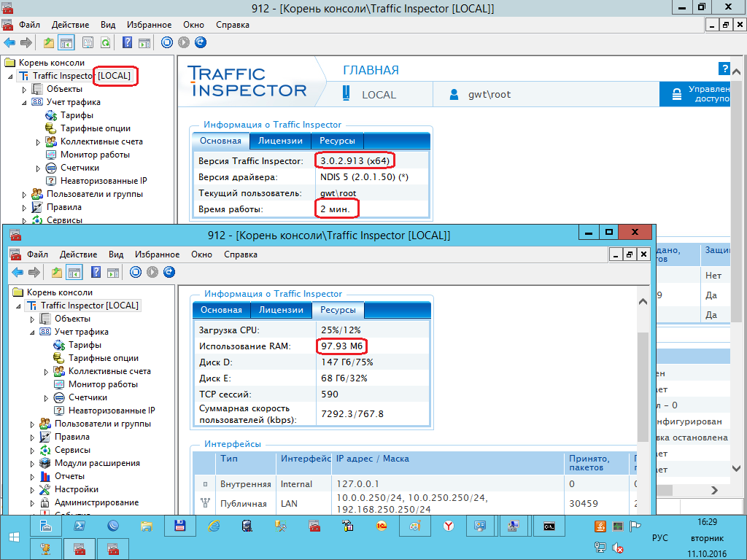Click the action pane icon in front window toolbar
The image size is (747, 560).
pyautogui.click(x=113, y=272)
